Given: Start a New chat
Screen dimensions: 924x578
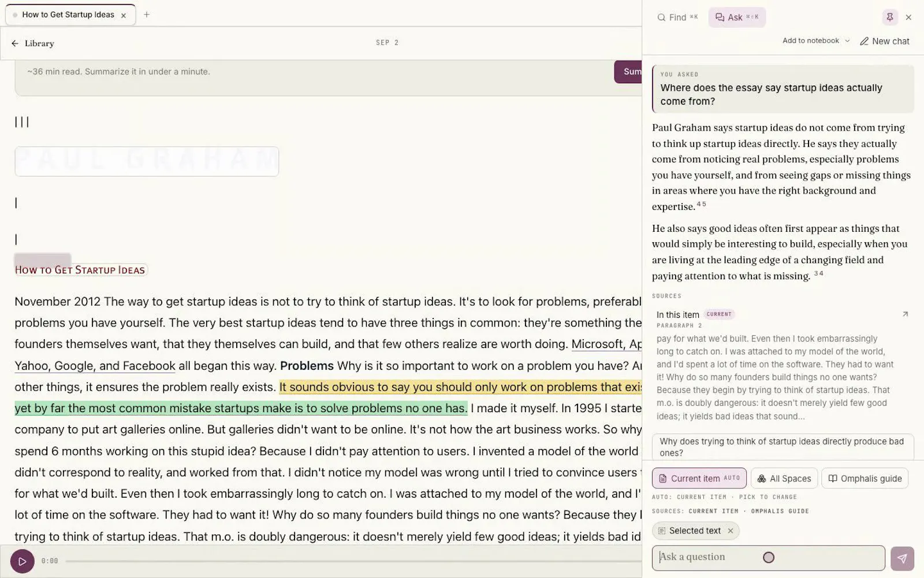Looking at the screenshot, I should pyautogui.click(x=885, y=41).
